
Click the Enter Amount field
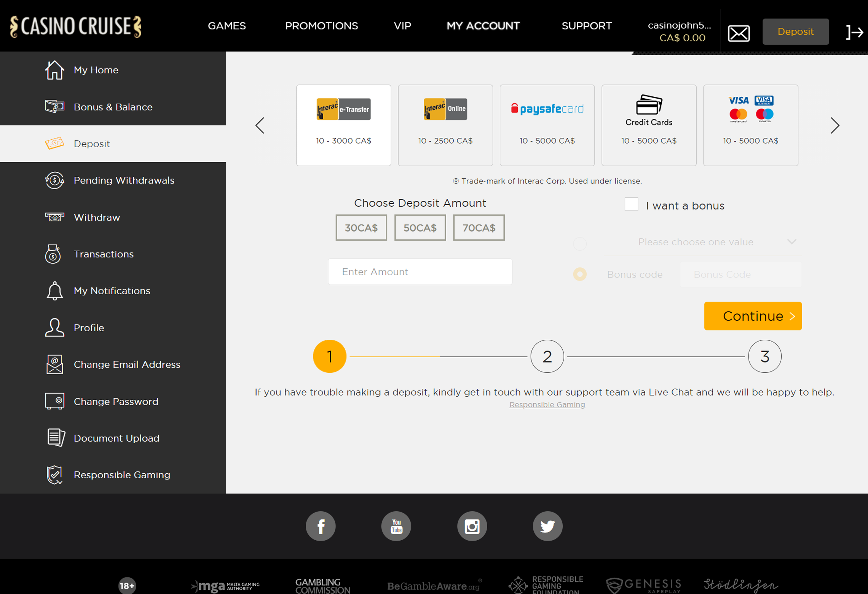[420, 272]
